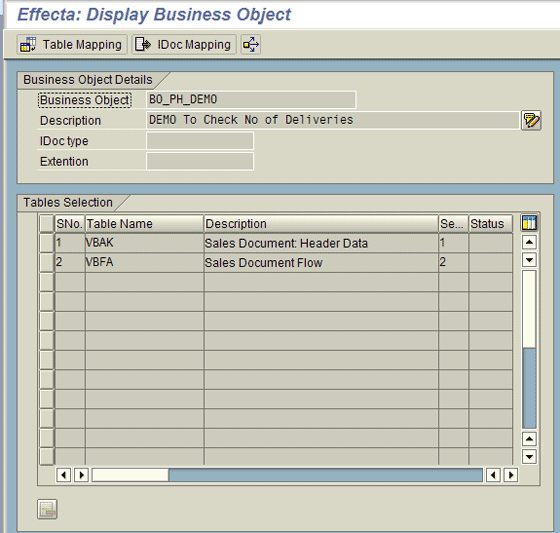Click the scroll-left arrow at table bottom-left
This screenshot has height=533, width=560.
(64, 475)
